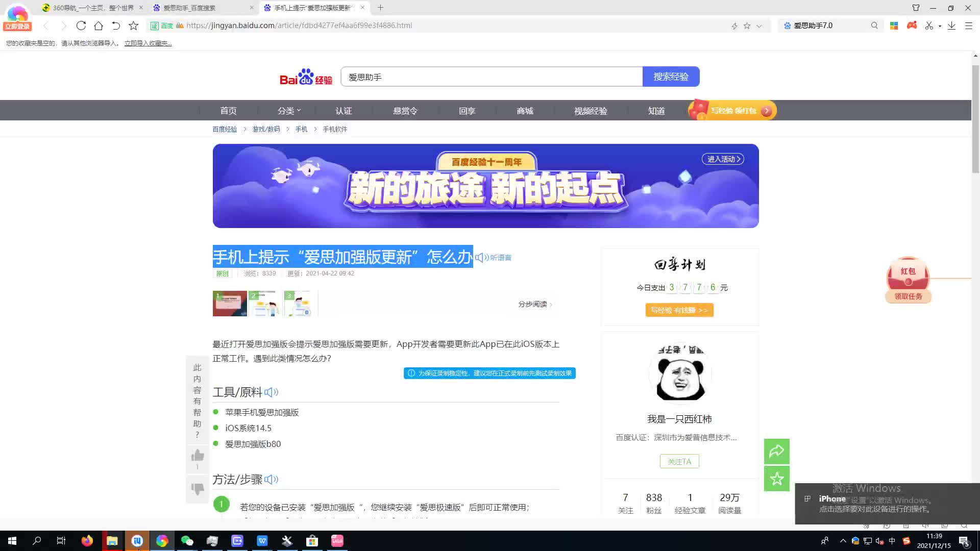This screenshot has width=980, height=551.
Task: Open the 回享 navigation item
Action: coord(467,111)
